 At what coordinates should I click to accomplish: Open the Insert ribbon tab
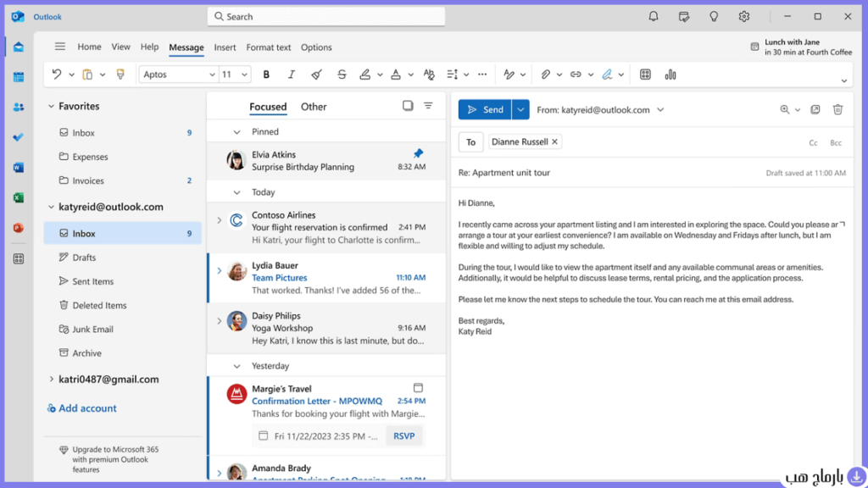[225, 47]
